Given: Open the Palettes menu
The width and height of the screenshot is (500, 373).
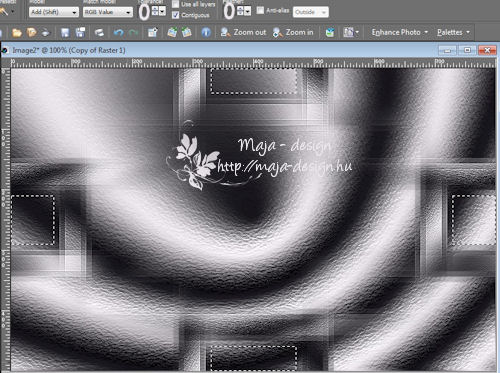Looking at the screenshot, I should pyautogui.click(x=453, y=32).
